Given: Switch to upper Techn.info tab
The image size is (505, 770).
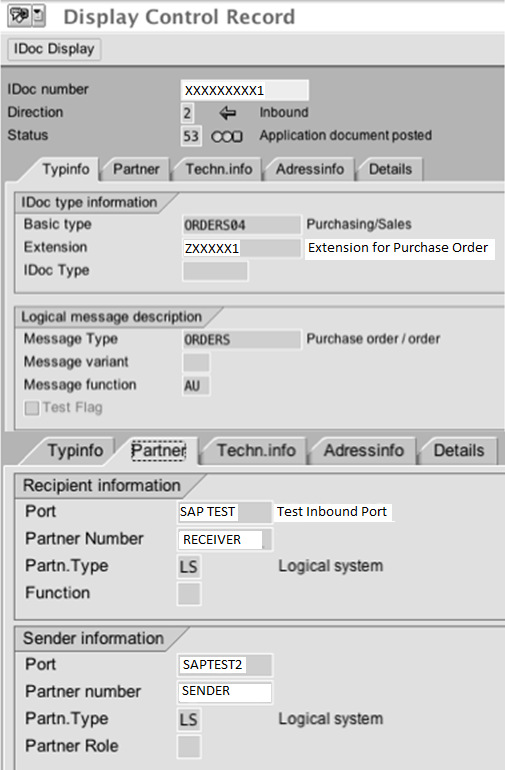Looking at the screenshot, I should 219,169.
